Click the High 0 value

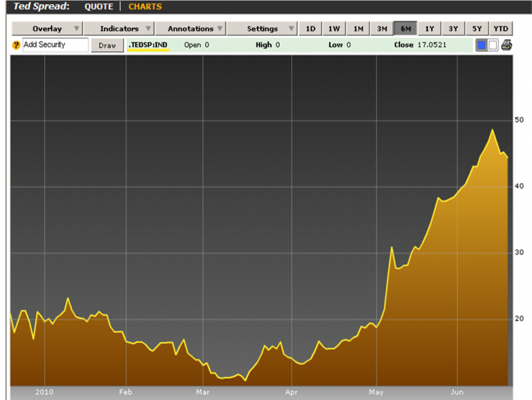tap(267, 45)
